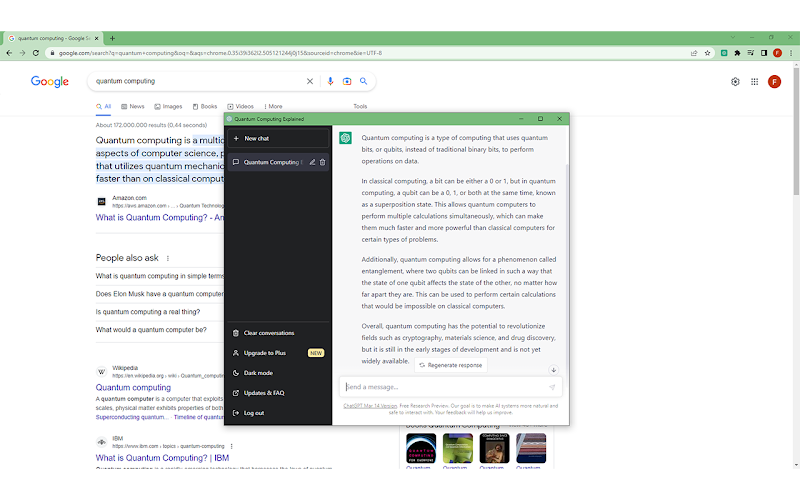The width and height of the screenshot is (800, 500).
Task: Expand the More search options
Action: tap(273, 107)
